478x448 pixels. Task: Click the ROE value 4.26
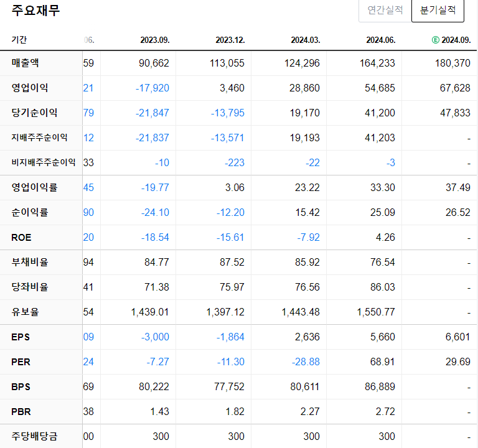pos(385,238)
